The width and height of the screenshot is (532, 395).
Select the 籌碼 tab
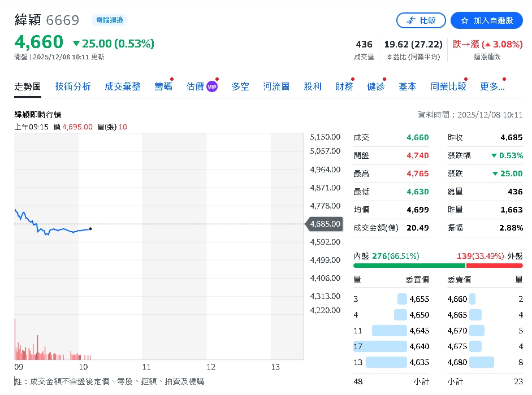click(x=163, y=86)
